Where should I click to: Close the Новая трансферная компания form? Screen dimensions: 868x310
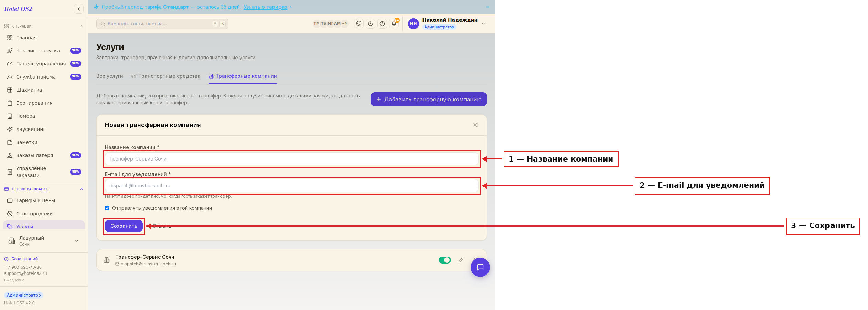click(475, 125)
